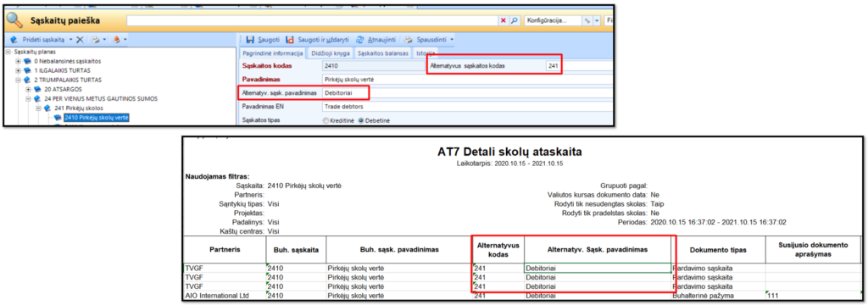Click the Saugoti save button
Image resolution: width=868 pixels, height=305 pixels.
click(263, 40)
